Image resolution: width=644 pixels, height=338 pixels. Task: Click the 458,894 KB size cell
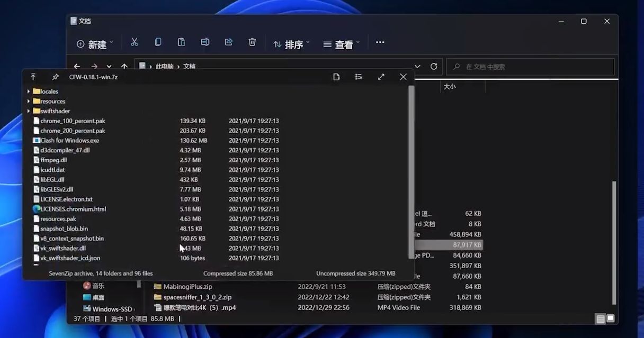(465, 234)
